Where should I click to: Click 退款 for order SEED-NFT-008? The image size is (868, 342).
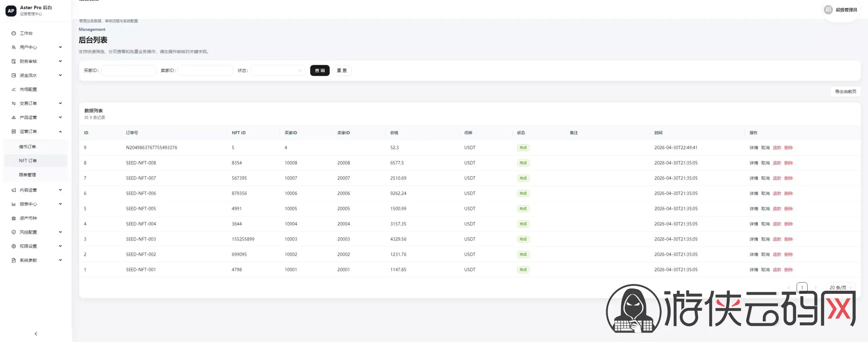click(x=777, y=163)
